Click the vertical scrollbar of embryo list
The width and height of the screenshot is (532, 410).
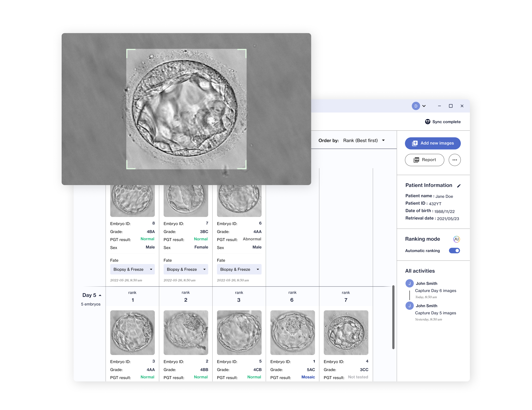[x=393, y=317]
